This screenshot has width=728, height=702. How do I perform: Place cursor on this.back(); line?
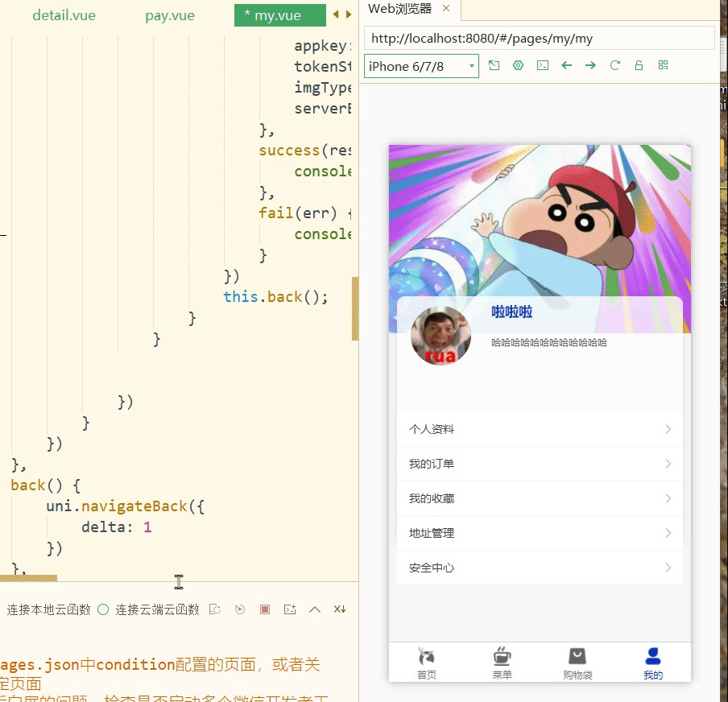[x=275, y=297]
